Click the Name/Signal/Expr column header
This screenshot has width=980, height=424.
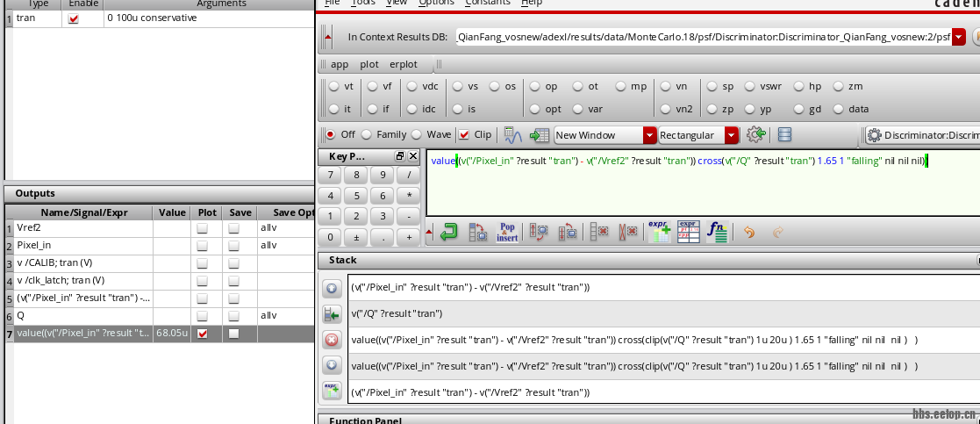83,212
